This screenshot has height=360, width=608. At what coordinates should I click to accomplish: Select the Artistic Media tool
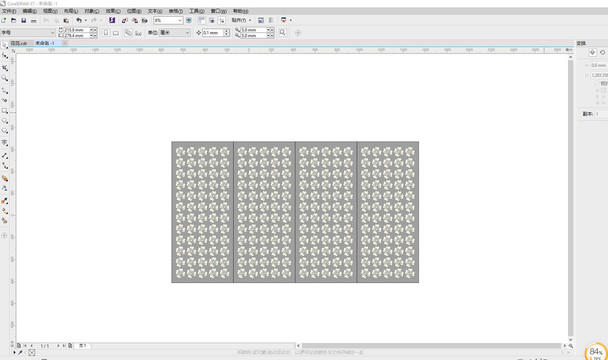[x=5, y=100]
